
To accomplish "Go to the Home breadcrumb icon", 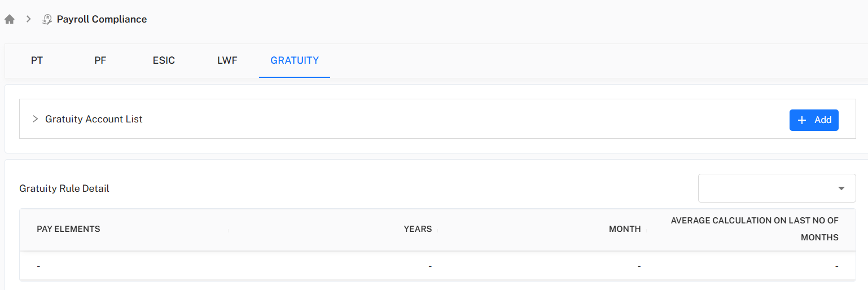I will [x=10, y=19].
